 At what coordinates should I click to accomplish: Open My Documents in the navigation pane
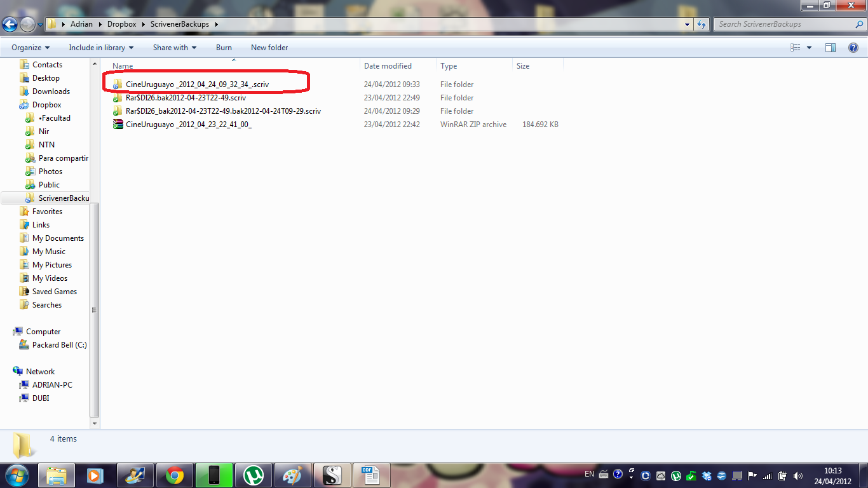click(58, 238)
